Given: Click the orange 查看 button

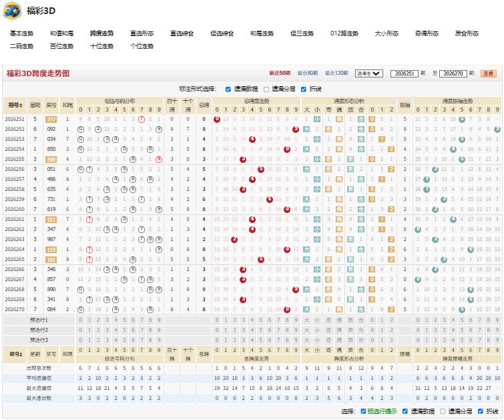Looking at the screenshot, I should [x=489, y=73].
